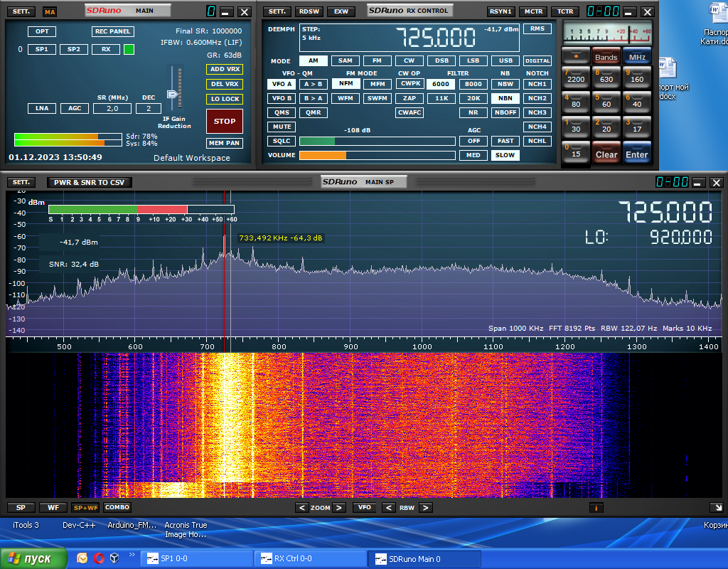
Task: Click the zoom out left arrow
Action: [301, 508]
